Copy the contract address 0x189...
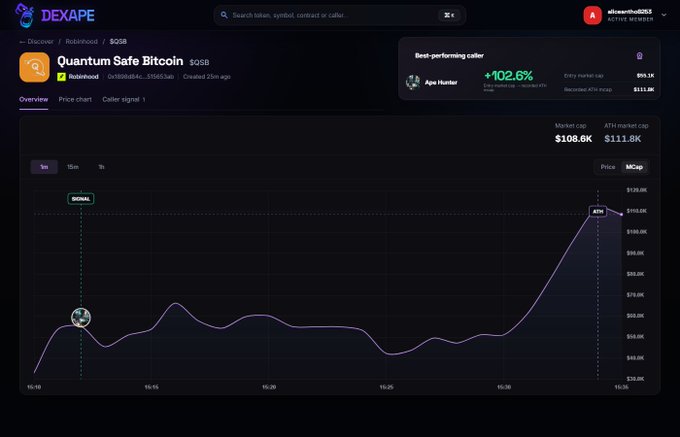 pos(141,77)
